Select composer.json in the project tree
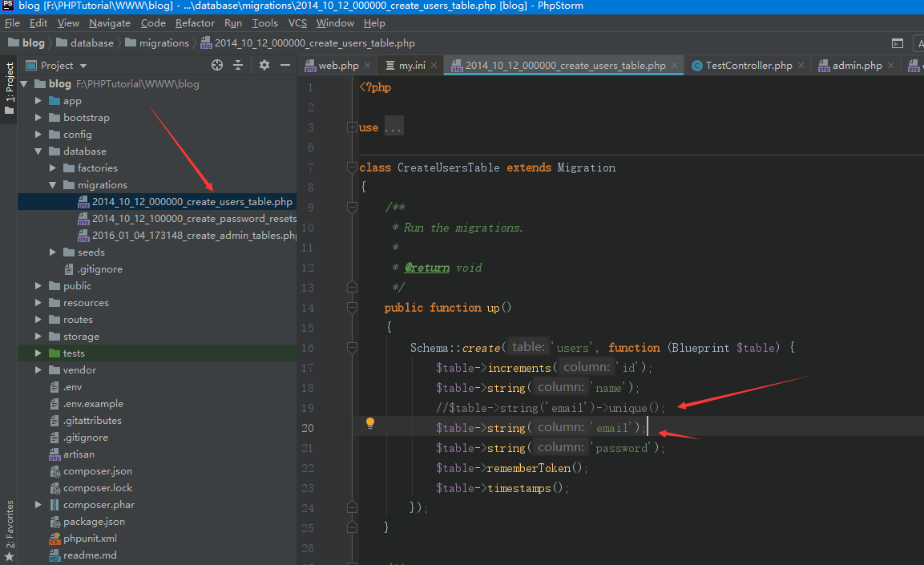The height and width of the screenshot is (565, 924). [98, 471]
